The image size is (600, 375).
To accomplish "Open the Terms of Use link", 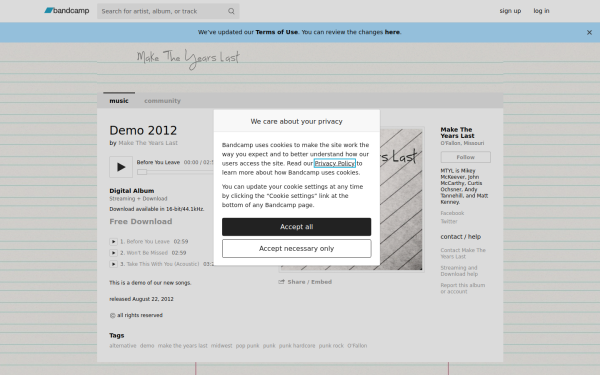I will (276, 32).
